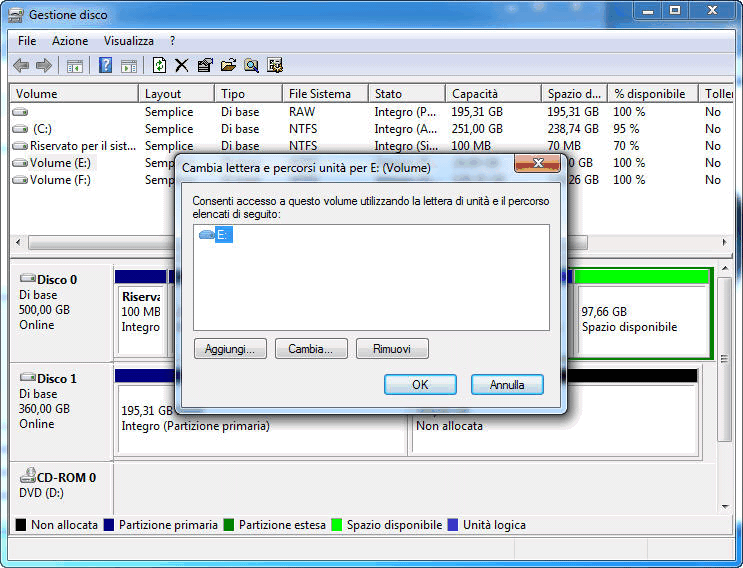Click the Gestione disco title bar icon
Viewport: 743px width, 568px height.
tap(16, 15)
